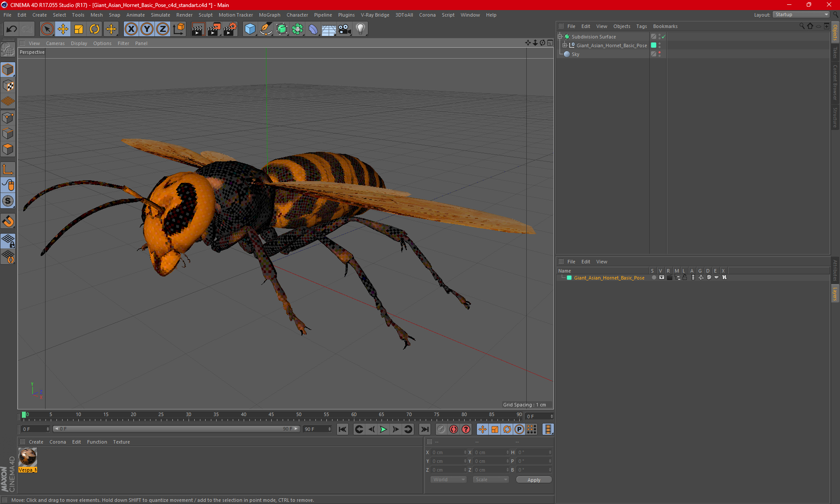Click Render View clapperboard icon
Screen dimensions: 840x504
point(198,29)
